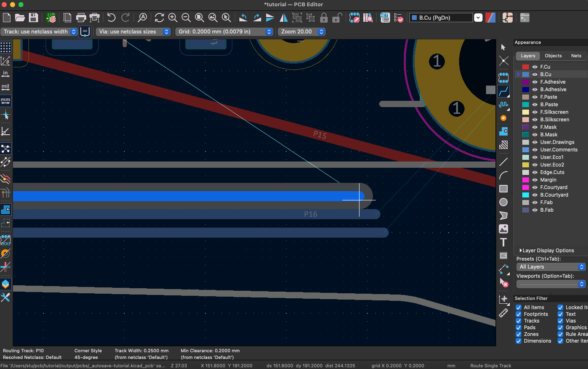588x369 pixels.
Task: Select the Route Tracks tool
Action: (x=503, y=91)
